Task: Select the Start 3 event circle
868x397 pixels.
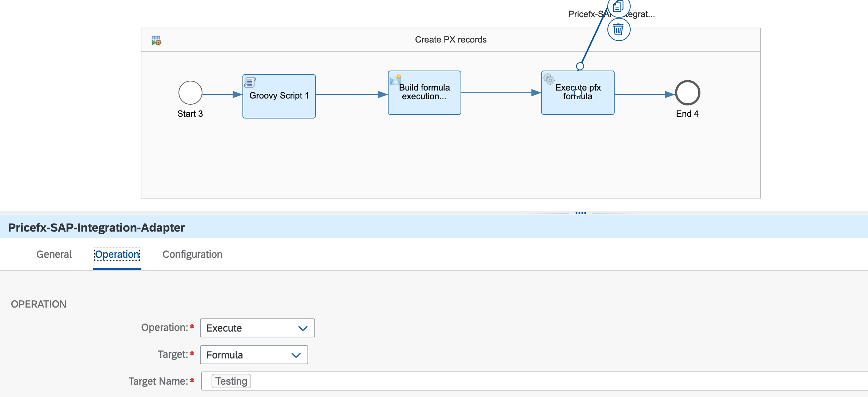Action: (190, 93)
